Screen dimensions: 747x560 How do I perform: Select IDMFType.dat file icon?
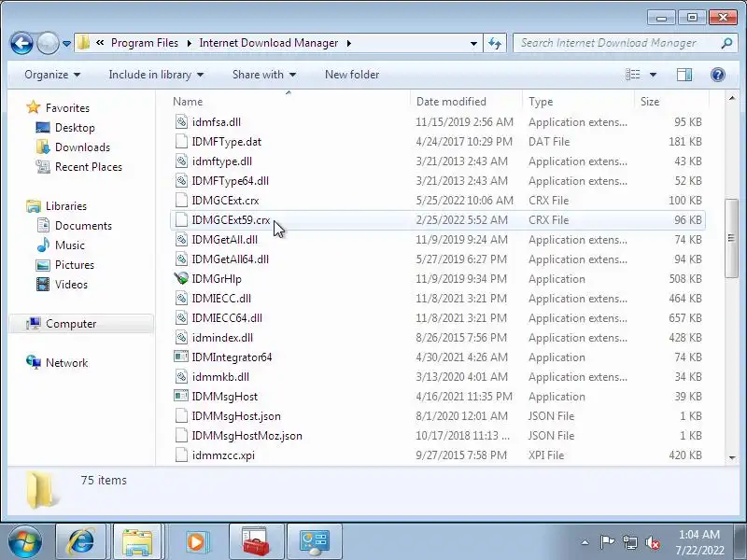[x=181, y=142]
